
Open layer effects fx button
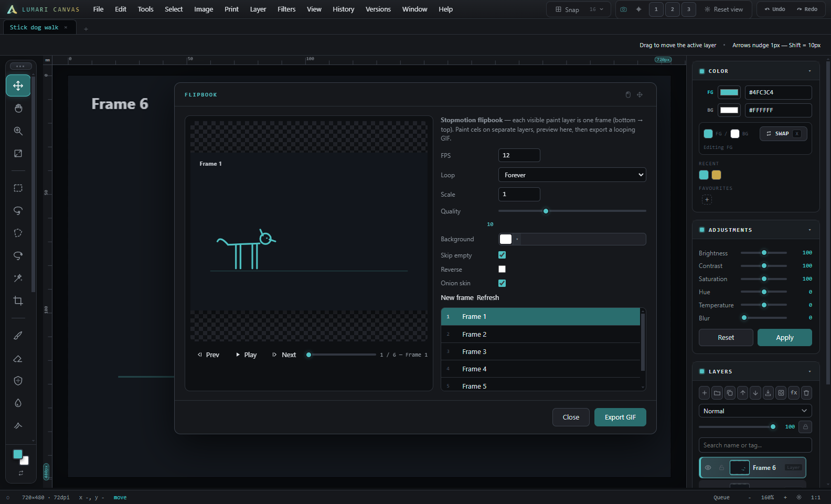[794, 392]
